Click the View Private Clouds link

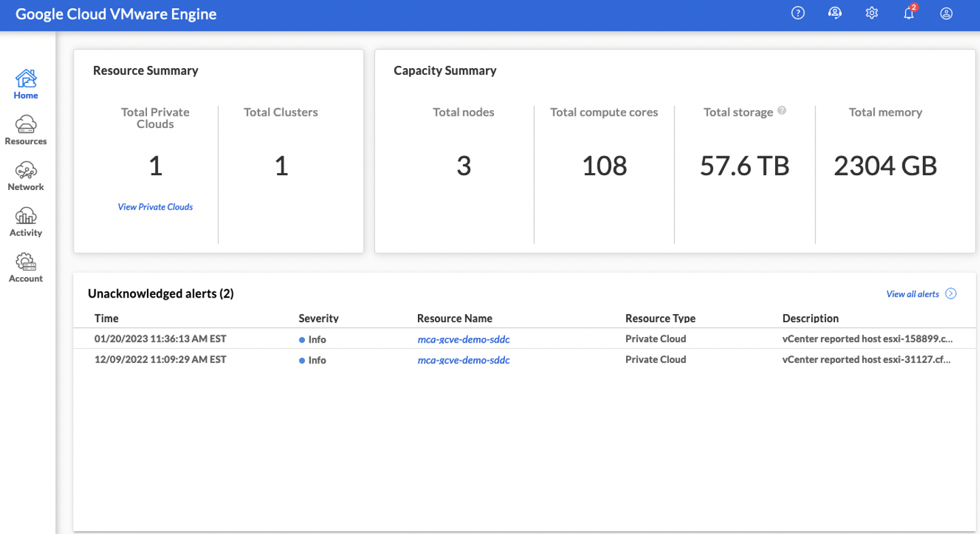[x=155, y=207]
